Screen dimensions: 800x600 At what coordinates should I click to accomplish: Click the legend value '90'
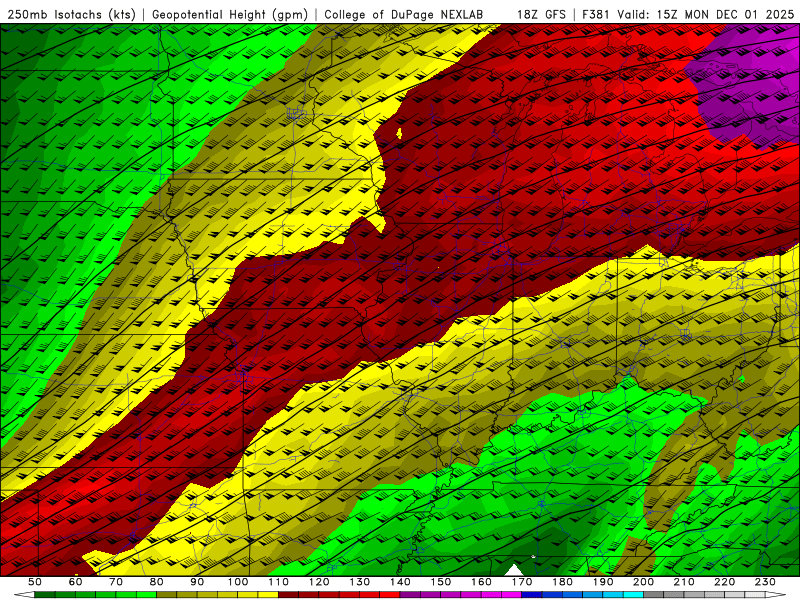pyautogui.click(x=197, y=582)
